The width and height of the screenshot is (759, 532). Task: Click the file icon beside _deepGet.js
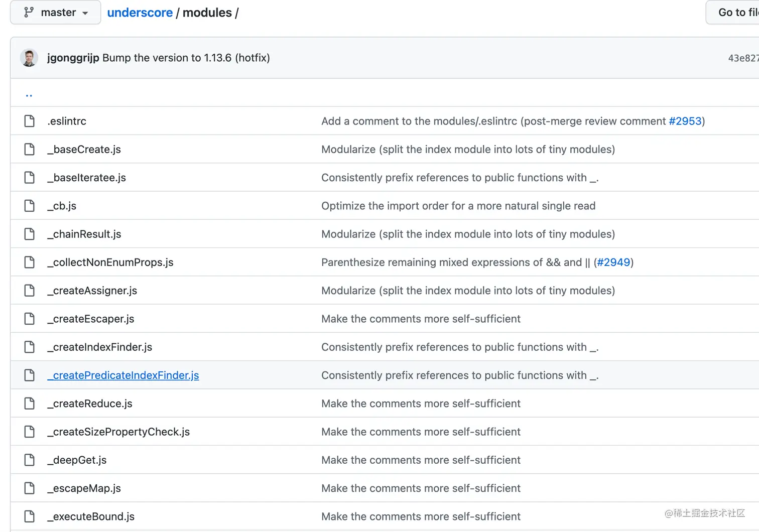click(30, 460)
